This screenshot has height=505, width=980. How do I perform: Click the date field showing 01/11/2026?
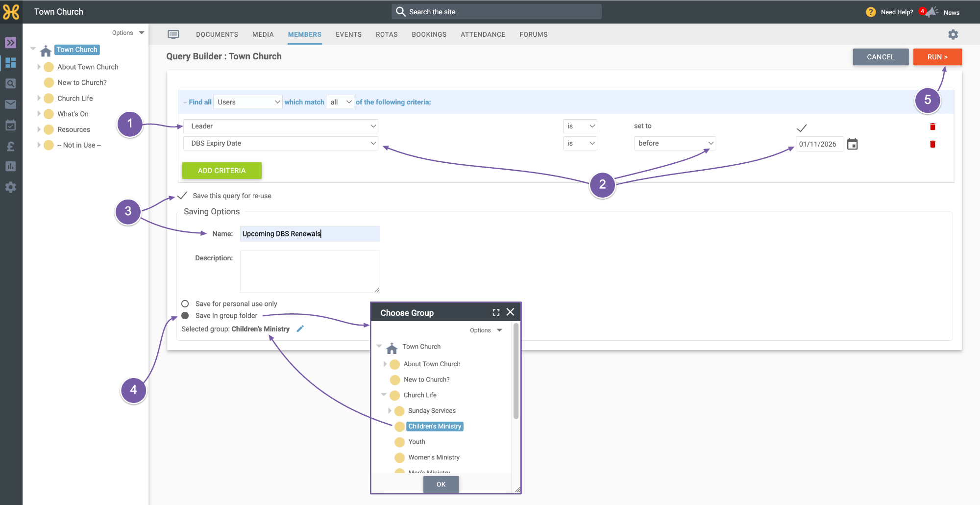[x=819, y=144]
